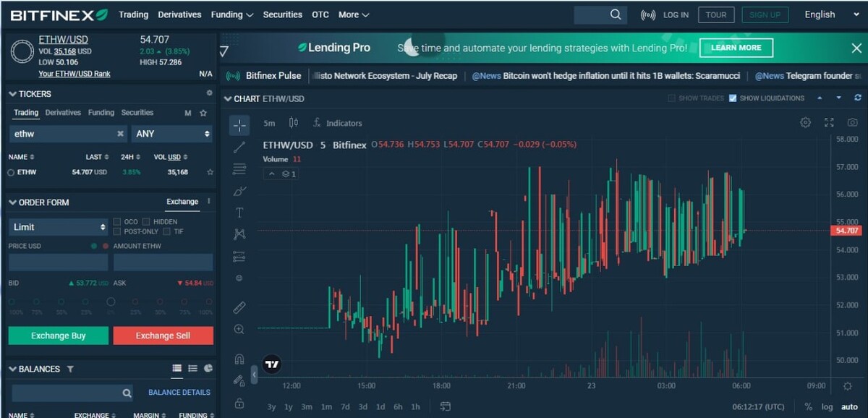
Task: Switch to the Derivatives tab in Tickers
Action: pos(63,113)
